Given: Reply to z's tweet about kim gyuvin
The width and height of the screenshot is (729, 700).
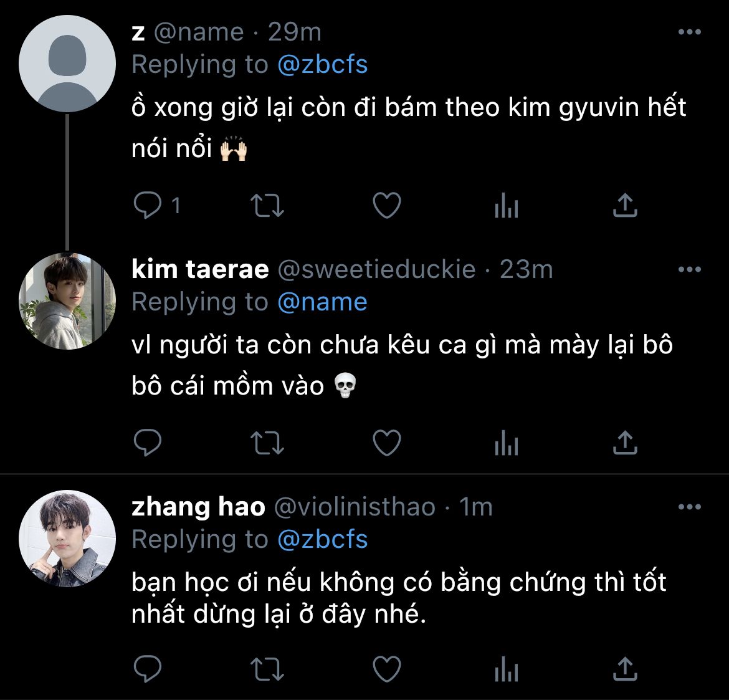Looking at the screenshot, I should (148, 205).
